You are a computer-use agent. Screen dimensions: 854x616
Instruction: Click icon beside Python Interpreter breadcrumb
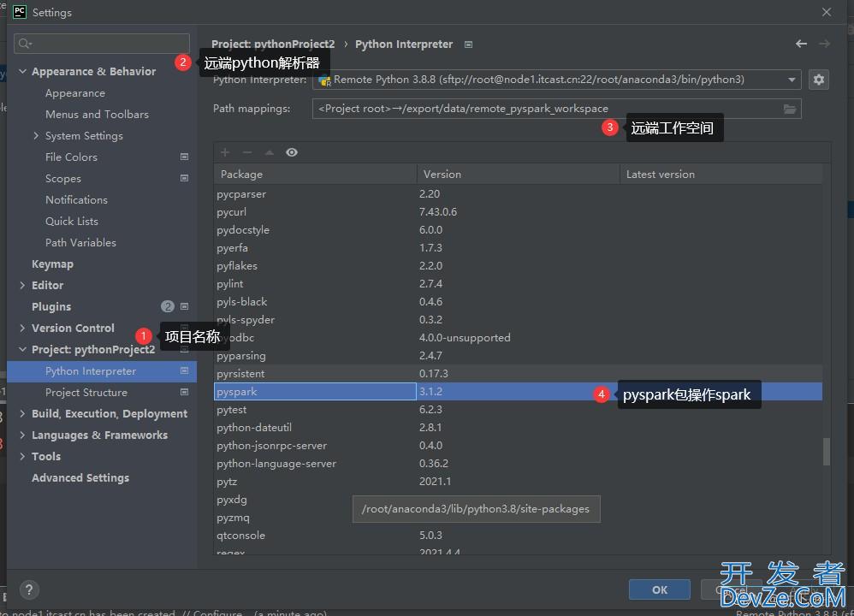coord(468,44)
